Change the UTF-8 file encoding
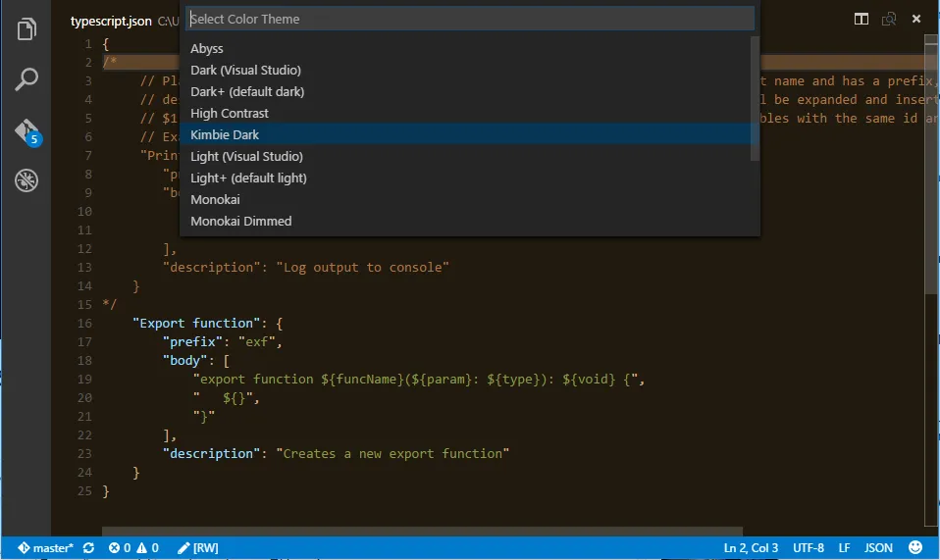 pyautogui.click(x=809, y=547)
